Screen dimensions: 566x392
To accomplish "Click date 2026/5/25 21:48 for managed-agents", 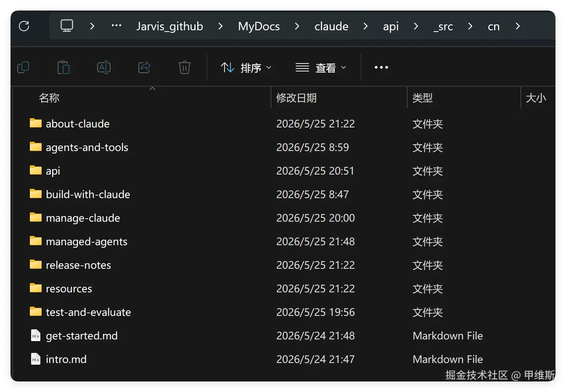I will [x=315, y=241].
